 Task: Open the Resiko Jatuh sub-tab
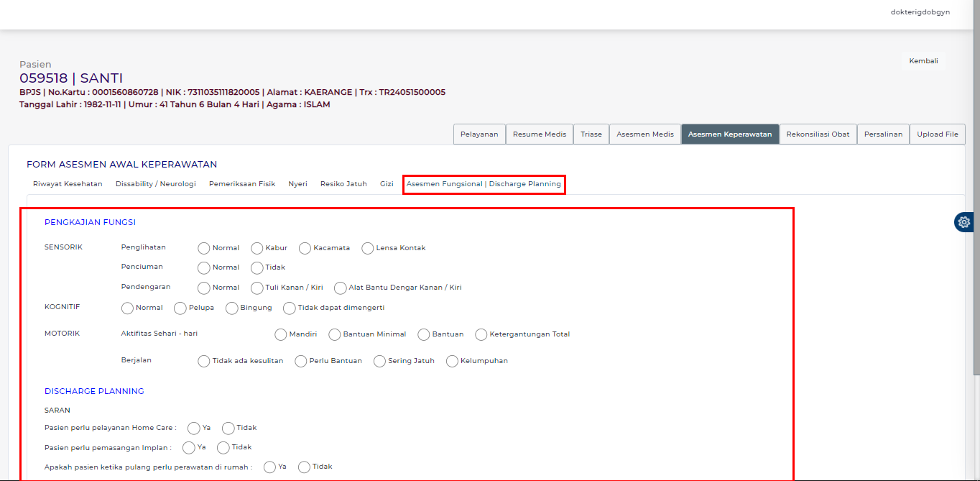[x=343, y=184]
